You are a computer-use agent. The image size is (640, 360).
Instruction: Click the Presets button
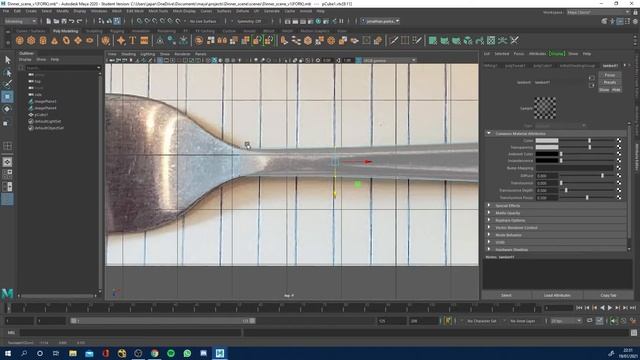pos(610,82)
